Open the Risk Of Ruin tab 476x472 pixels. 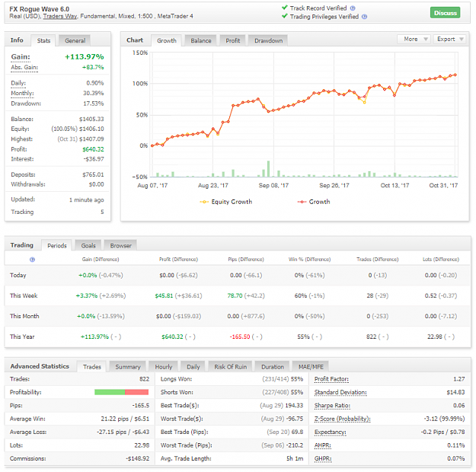(x=231, y=367)
